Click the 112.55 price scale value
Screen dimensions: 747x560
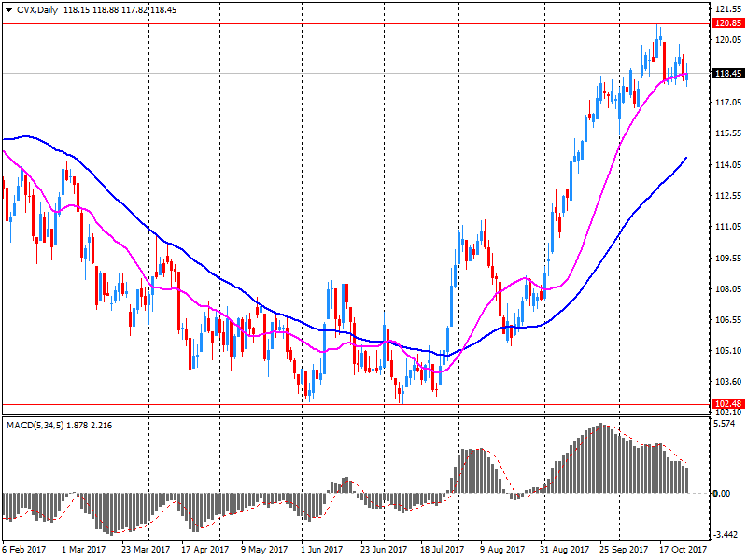(728, 196)
